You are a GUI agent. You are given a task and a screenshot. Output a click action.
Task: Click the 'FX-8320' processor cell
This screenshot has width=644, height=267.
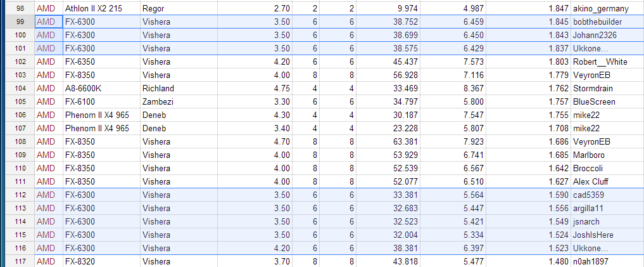coord(101,261)
